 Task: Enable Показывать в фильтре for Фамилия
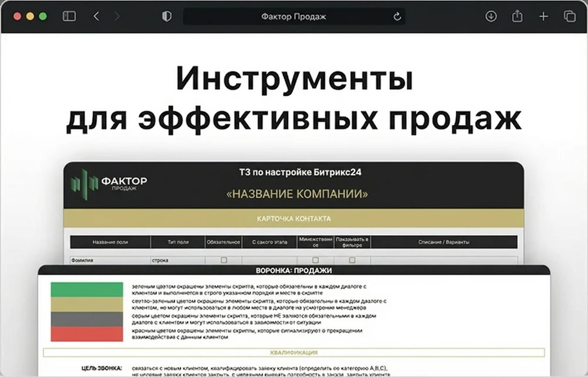[x=352, y=259]
